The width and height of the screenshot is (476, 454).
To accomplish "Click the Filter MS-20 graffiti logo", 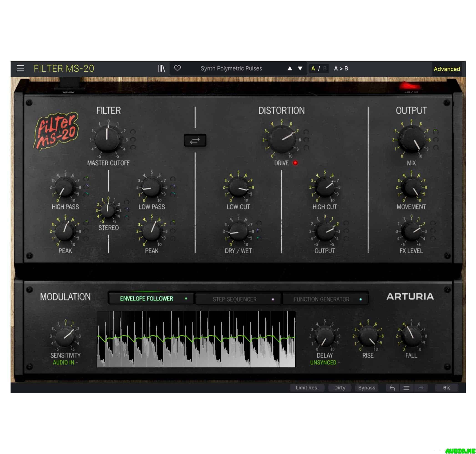I will coord(56,131).
